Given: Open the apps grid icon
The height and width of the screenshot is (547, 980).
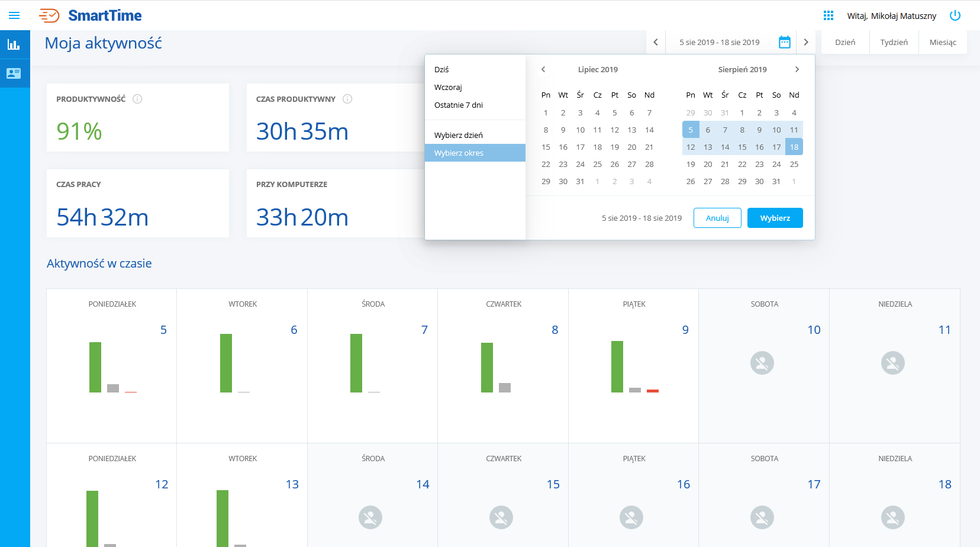Looking at the screenshot, I should tap(828, 15).
